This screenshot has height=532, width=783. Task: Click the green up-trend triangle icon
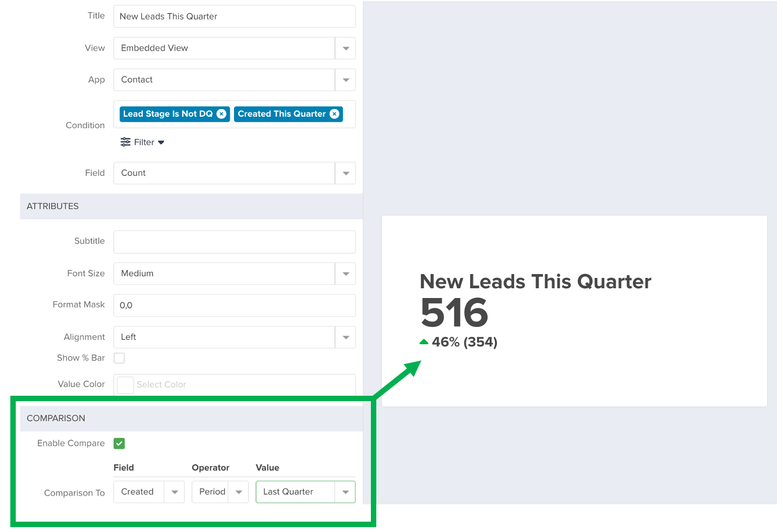pos(424,342)
